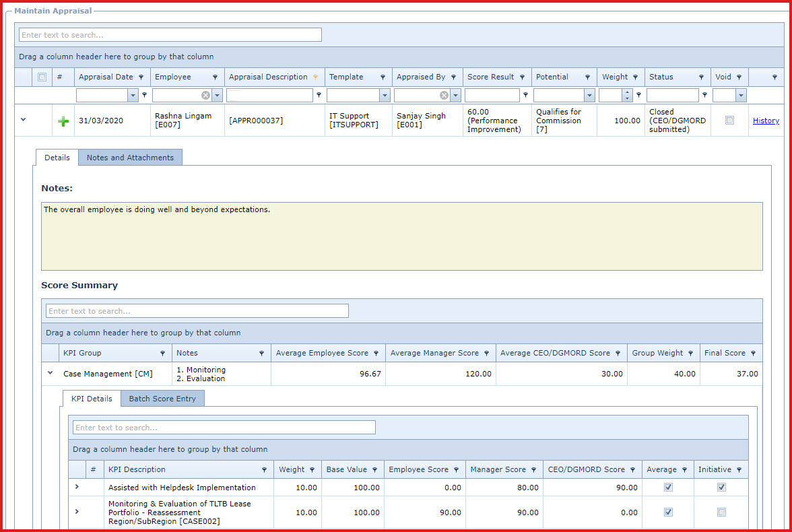Open the Appraisal Date filter dropdown
This screenshot has height=532, width=792.
point(133,96)
